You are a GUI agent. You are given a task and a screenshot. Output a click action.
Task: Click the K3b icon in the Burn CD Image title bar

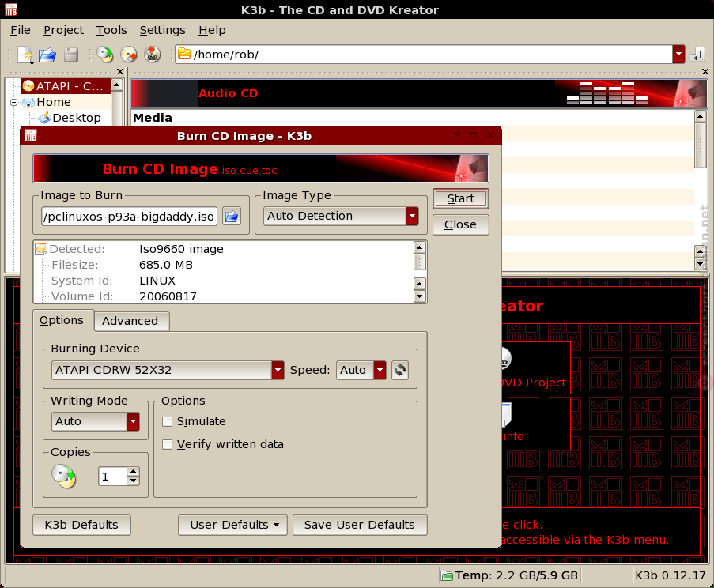[31, 136]
